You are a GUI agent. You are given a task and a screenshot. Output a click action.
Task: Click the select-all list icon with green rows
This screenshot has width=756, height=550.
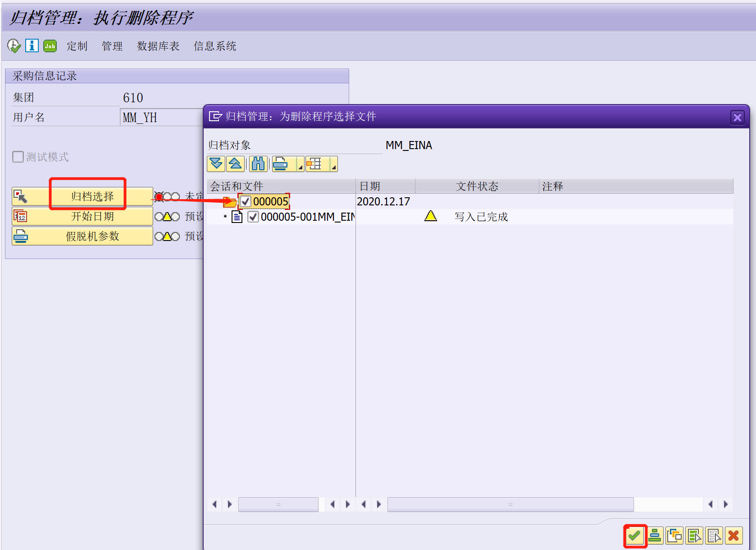(694, 536)
